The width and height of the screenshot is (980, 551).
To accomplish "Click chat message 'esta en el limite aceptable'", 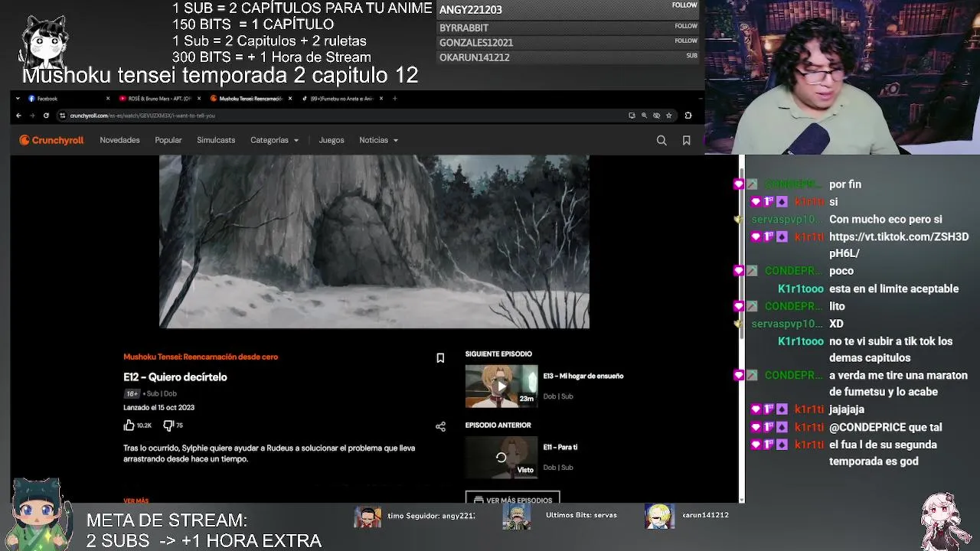I will (x=893, y=289).
